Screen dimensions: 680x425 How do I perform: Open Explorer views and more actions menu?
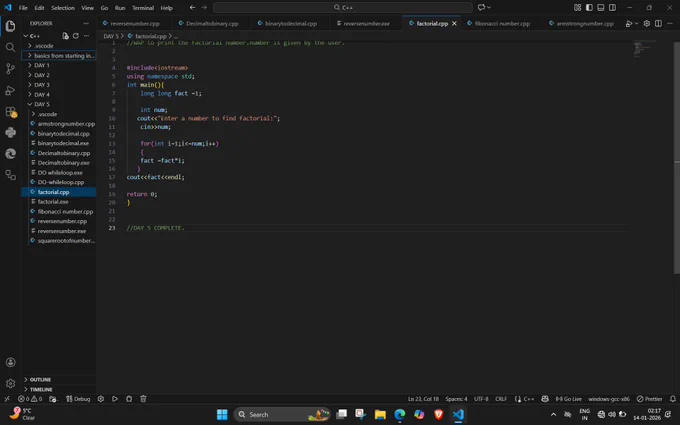pyautogui.click(x=86, y=36)
